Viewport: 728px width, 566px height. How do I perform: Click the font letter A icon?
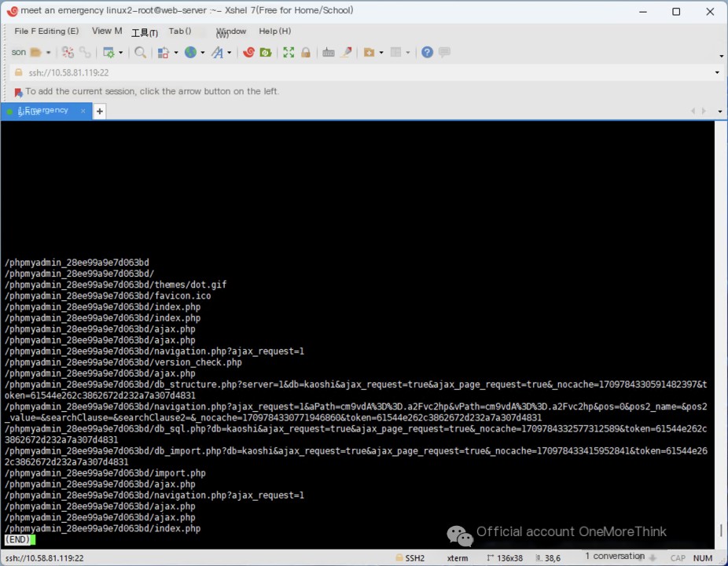point(217,53)
